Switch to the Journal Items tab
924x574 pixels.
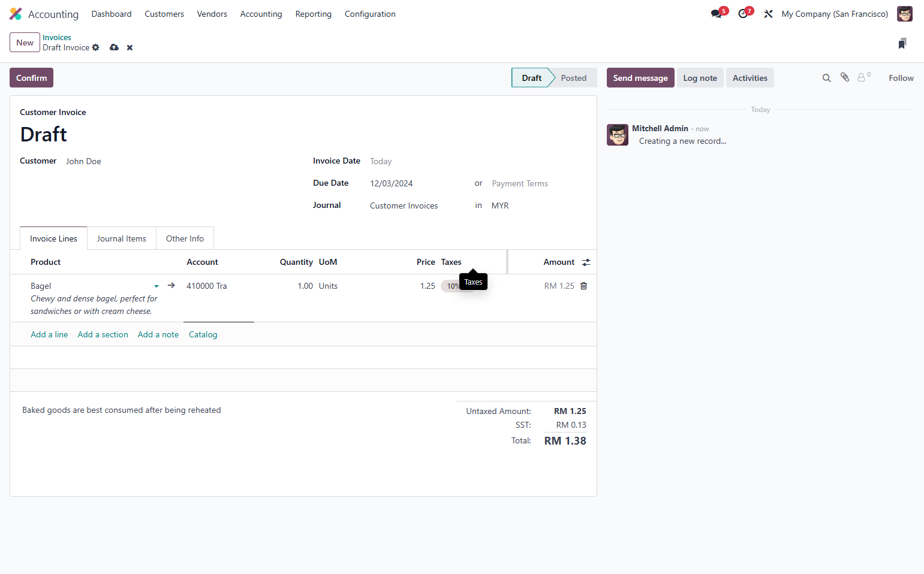122,238
